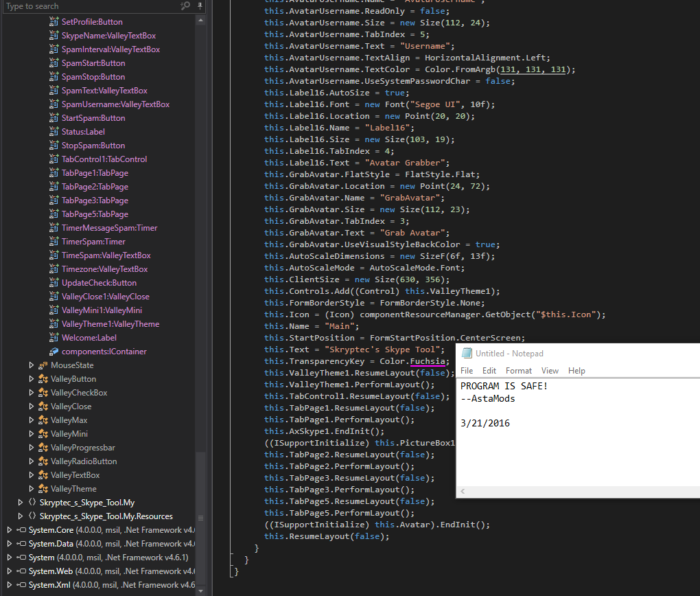The width and height of the screenshot is (700, 596).
Task: Click tree scrollbar up arrow
Action: 200,20
